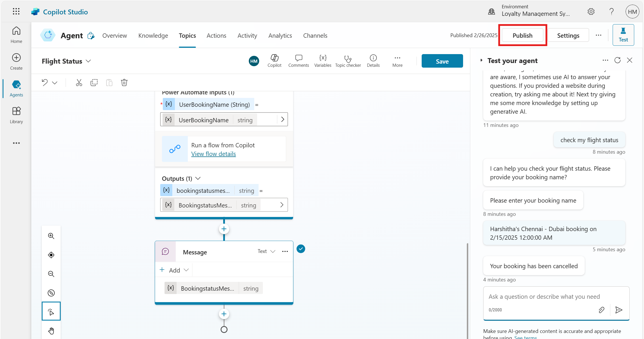Refresh the test agent conversation
This screenshot has height=339, width=644.
tap(617, 60)
